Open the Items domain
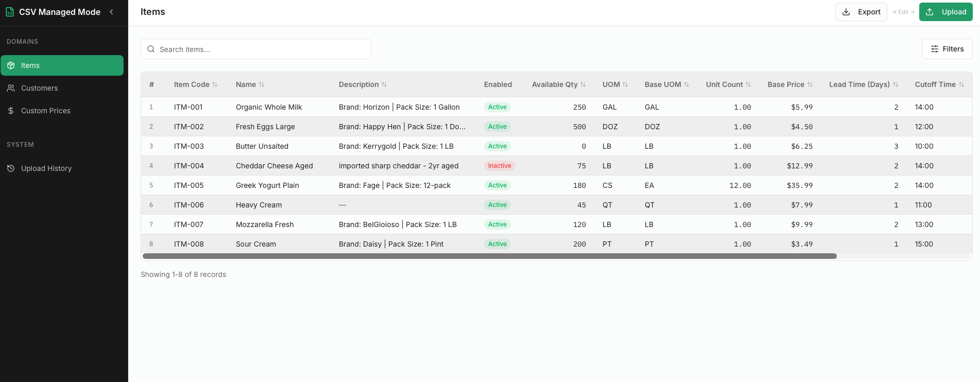 pyautogui.click(x=62, y=65)
